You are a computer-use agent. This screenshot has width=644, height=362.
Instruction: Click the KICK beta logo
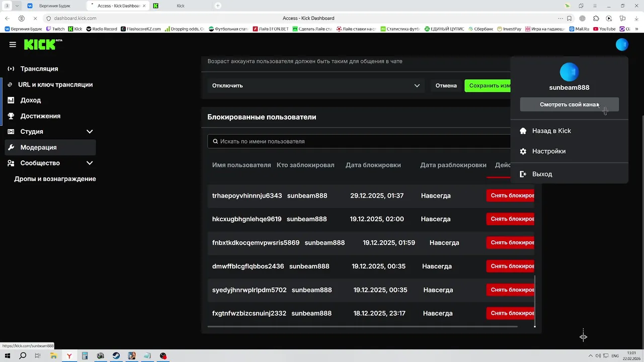(x=43, y=44)
